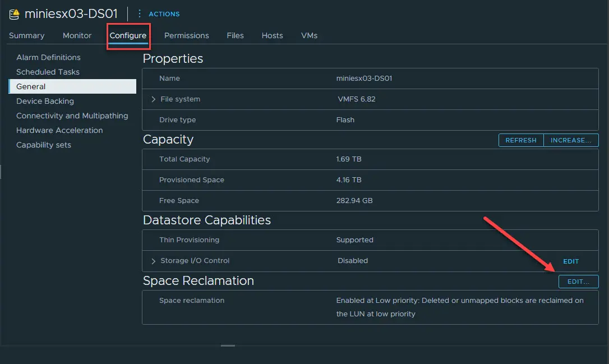Switch to the Hosts tab
609x364 pixels.
click(272, 35)
